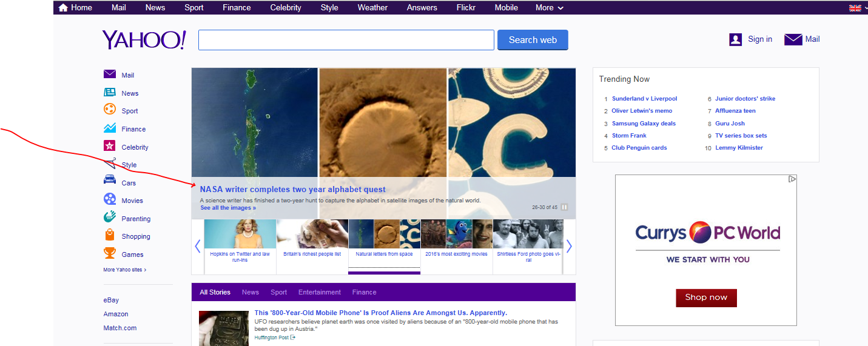Image resolution: width=868 pixels, height=346 pixels.
Task: Open Flickr in the top navigation bar
Action: tap(466, 8)
